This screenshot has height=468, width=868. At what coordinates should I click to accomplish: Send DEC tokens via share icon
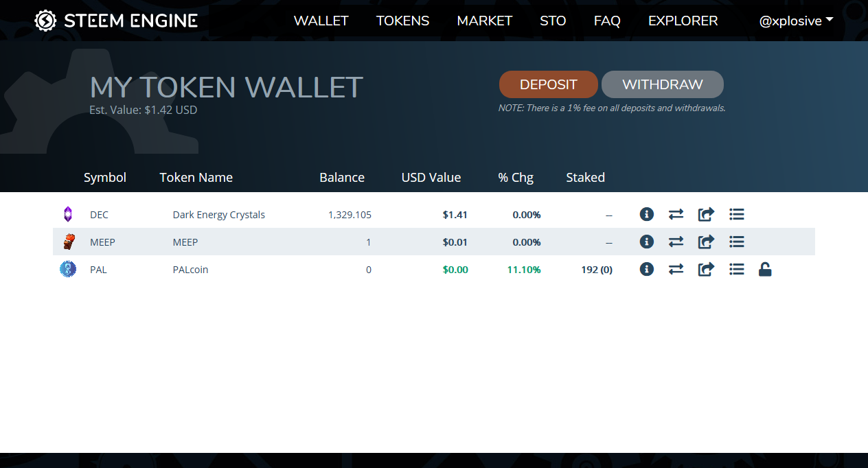point(706,215)
